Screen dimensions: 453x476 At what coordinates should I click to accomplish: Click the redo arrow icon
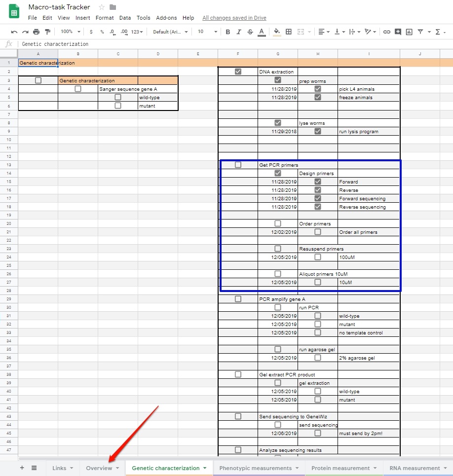coord(25,32)
